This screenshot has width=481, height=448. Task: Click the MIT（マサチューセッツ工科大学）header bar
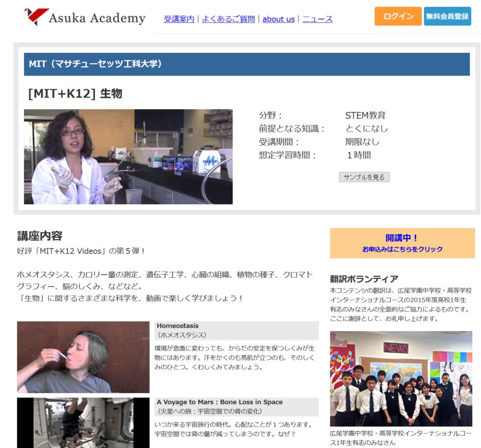point(247,64)
